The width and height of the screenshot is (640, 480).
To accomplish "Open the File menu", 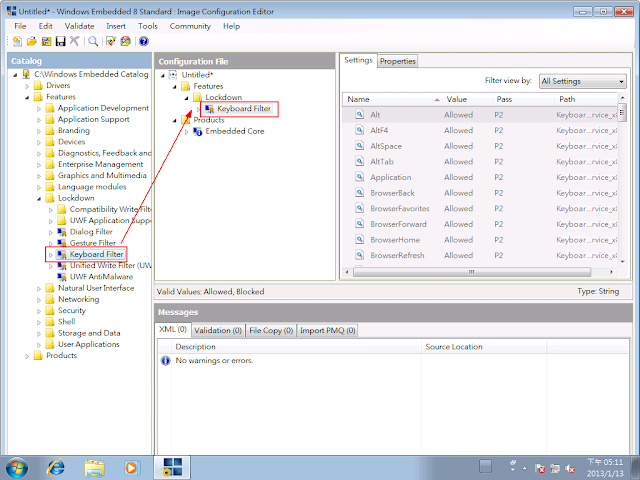I will [20, 26].
